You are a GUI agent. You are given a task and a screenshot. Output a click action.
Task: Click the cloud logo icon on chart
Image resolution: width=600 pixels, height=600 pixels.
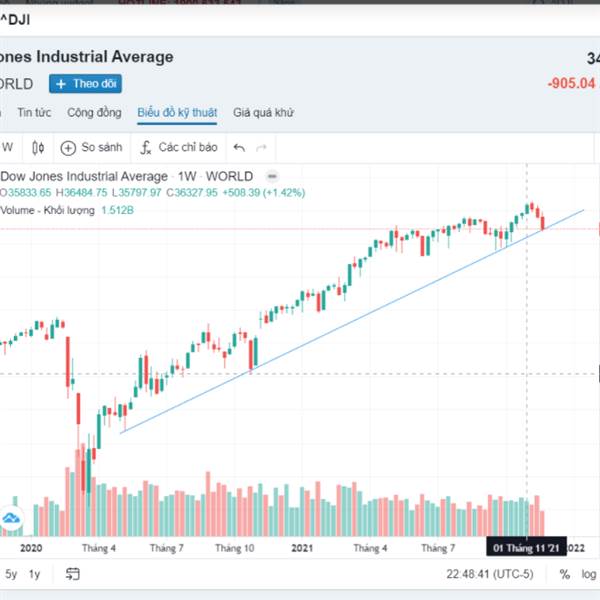point(11,518)
